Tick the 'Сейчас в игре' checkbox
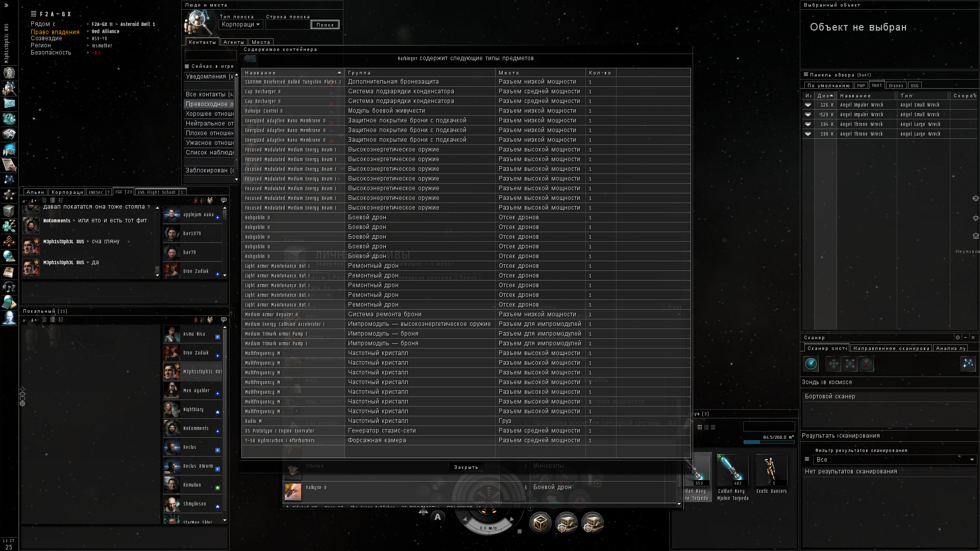The image size is (980, 551). pos(187,66)
